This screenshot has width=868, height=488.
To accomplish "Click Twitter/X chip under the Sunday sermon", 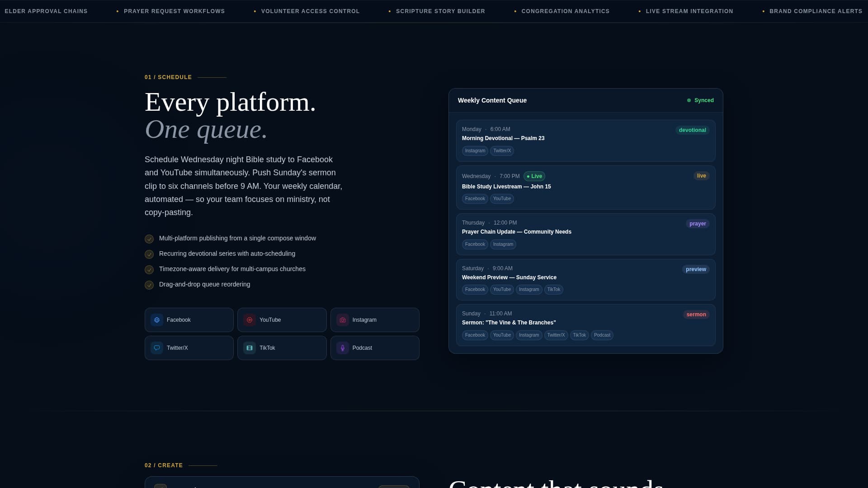I will pos(556,335).
